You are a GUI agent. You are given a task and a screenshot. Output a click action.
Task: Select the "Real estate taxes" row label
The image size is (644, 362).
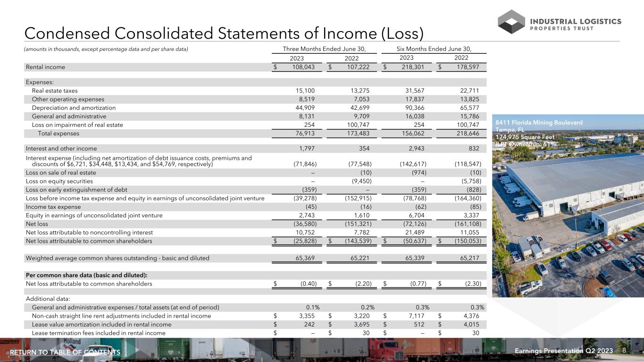(55, 90)
